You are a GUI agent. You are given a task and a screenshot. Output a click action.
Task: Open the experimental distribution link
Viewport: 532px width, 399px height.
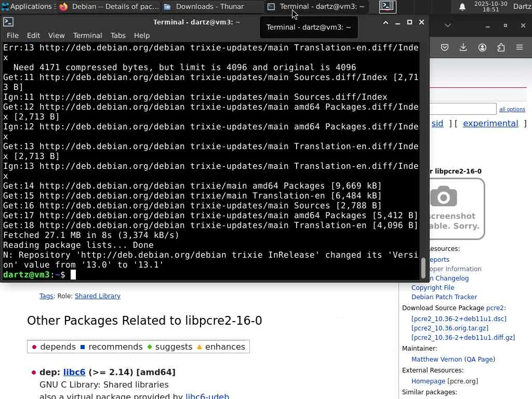[x=490, y=123]
